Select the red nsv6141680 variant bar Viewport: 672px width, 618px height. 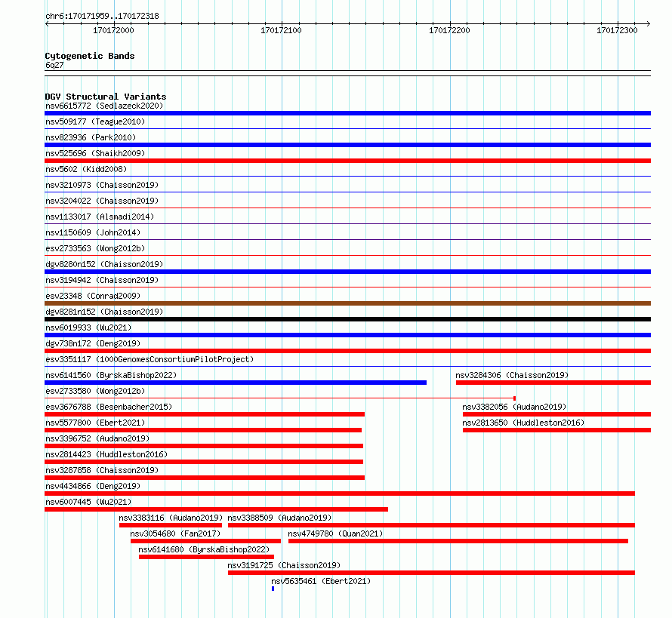point(207,557)
